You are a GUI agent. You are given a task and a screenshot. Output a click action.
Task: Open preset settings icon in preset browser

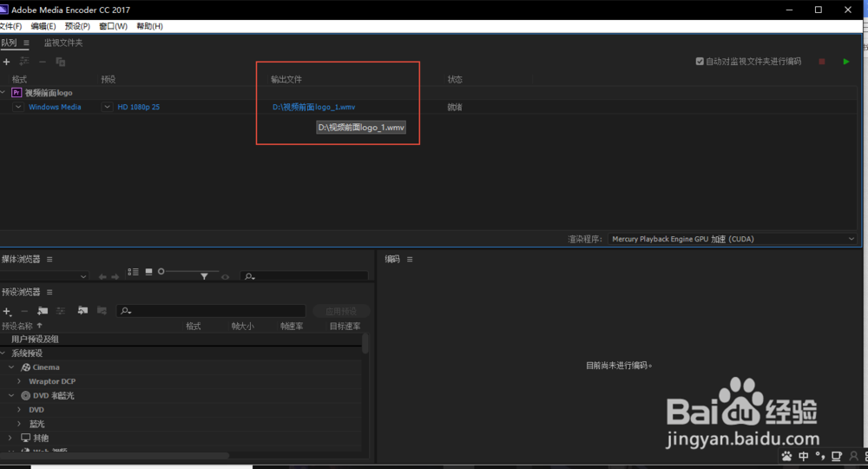[61, 311]
